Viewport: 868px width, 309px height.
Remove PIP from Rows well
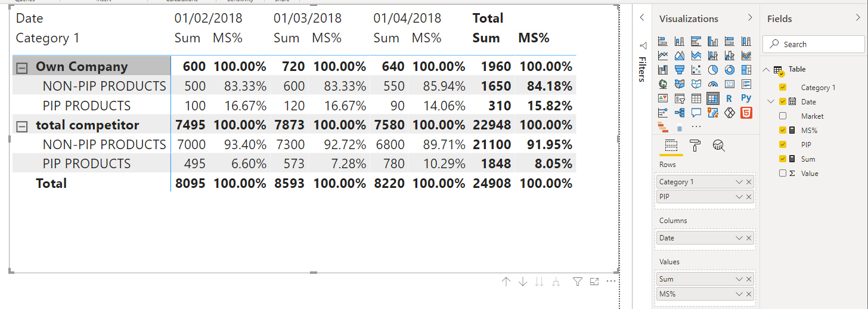coord(749,197)
